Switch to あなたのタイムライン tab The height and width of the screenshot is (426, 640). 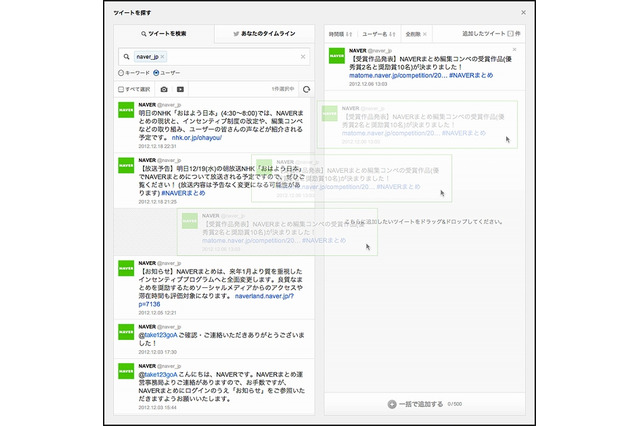coord(264,34)
